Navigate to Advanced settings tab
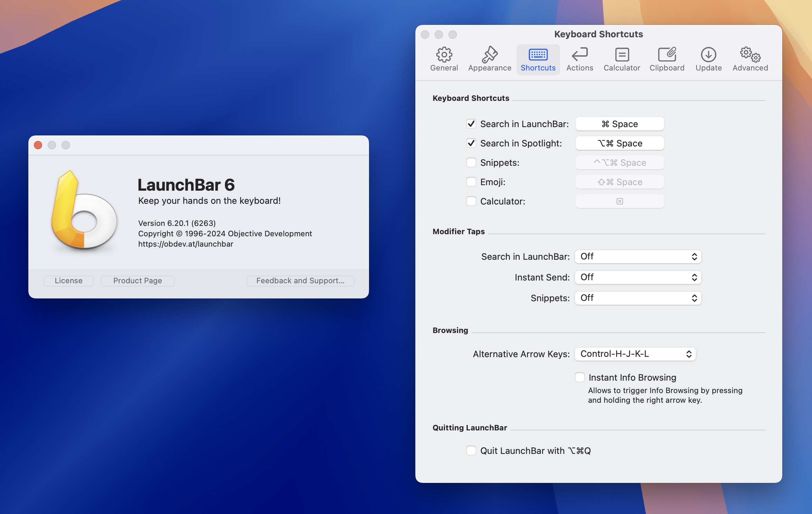Viewport: 812px width, 514px height. [749, 57]
